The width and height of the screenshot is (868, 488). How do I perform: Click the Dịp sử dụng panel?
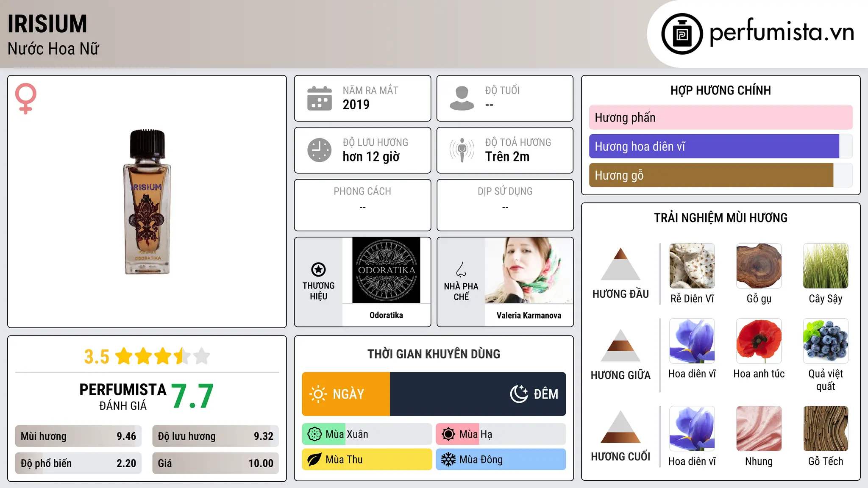pos(505,205)
